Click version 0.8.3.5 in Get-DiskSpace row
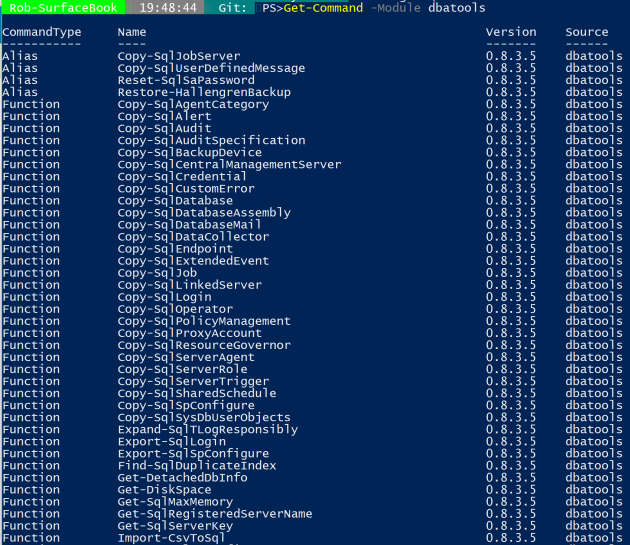The height and width of the screenshot is (545, 630). tap(511, 490)
